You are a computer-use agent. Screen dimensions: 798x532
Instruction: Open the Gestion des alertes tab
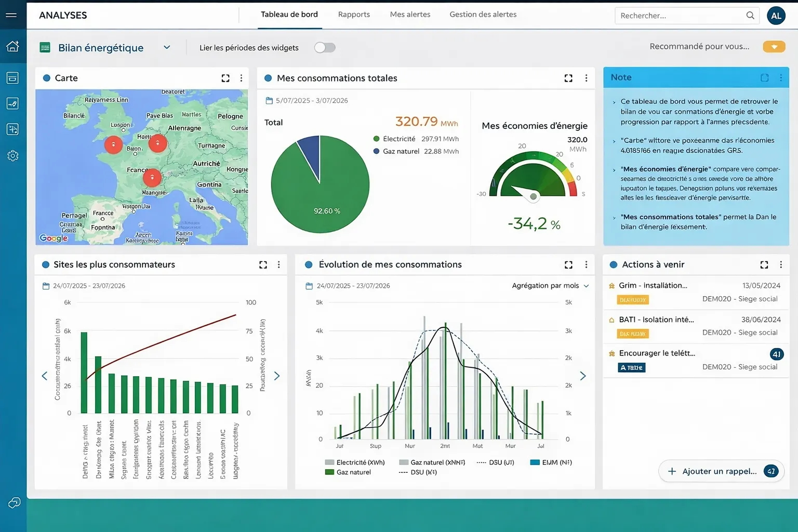483,15
